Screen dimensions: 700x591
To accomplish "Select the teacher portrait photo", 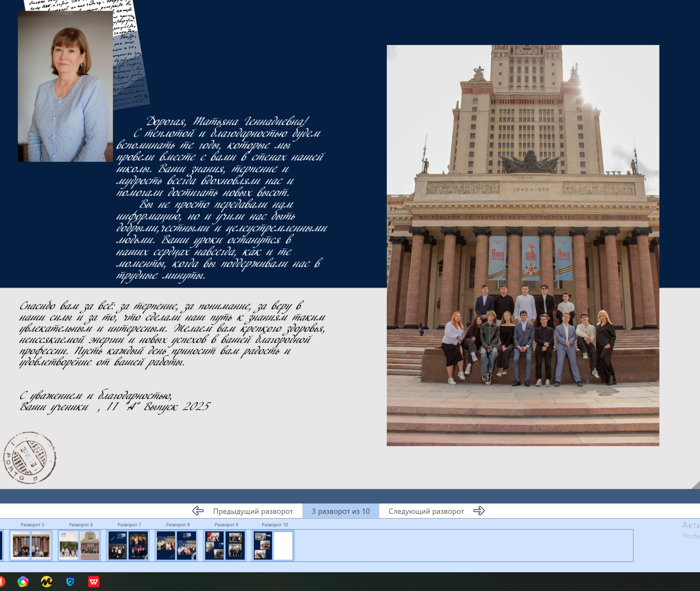I will pyautogui.click(x=65, y=86).
